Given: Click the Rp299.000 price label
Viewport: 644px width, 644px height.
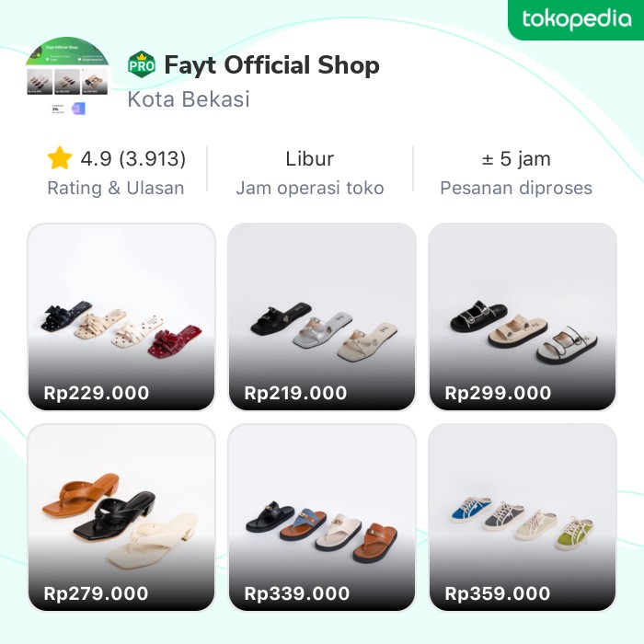Looking at the screenshot, I should tap(497, 393).
